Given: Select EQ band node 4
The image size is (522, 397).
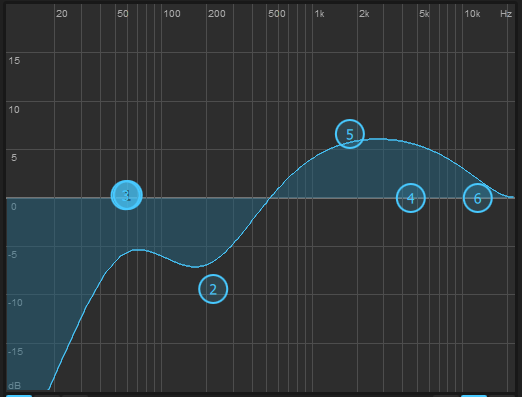Looking at the screenshot, I should pos(411,198).
